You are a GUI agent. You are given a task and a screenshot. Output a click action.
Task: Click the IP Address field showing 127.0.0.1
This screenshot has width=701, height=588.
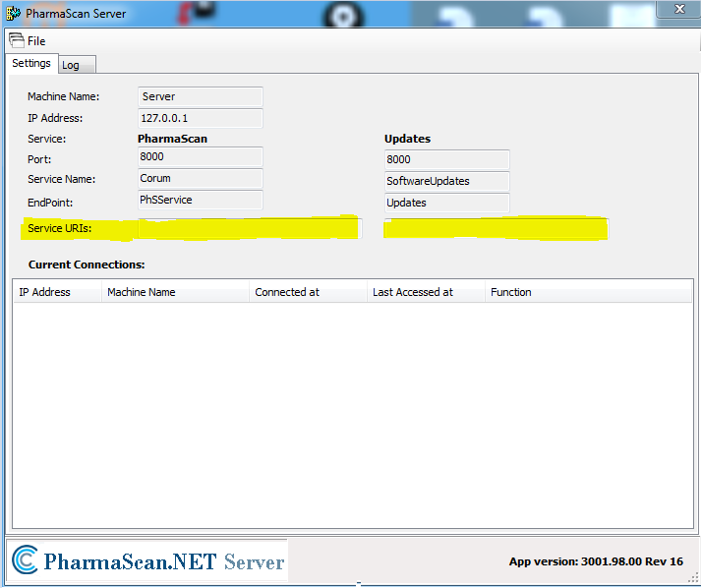click(201, 118)
